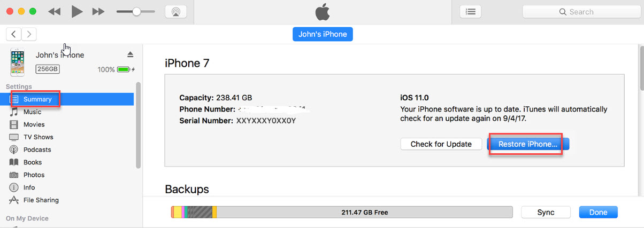
Task: Go back with the left chevron
Action: 13,34
